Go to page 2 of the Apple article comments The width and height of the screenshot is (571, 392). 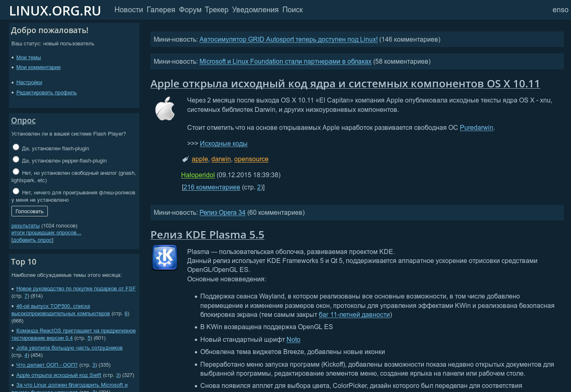pyautogui.click(x=259, y=187)
